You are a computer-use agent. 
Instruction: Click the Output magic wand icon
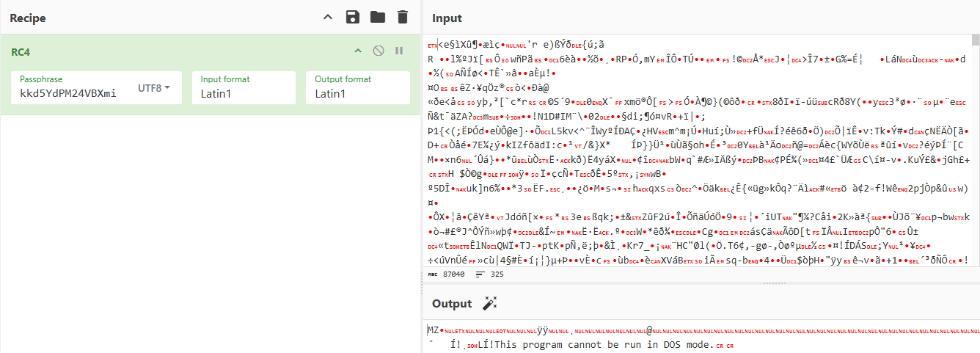click(489, 303)
